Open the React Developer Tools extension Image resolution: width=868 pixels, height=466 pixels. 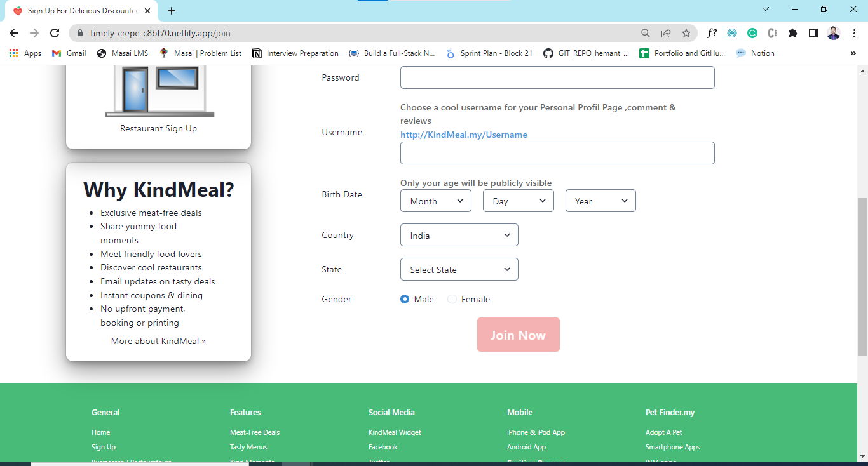tap(732, 33)
